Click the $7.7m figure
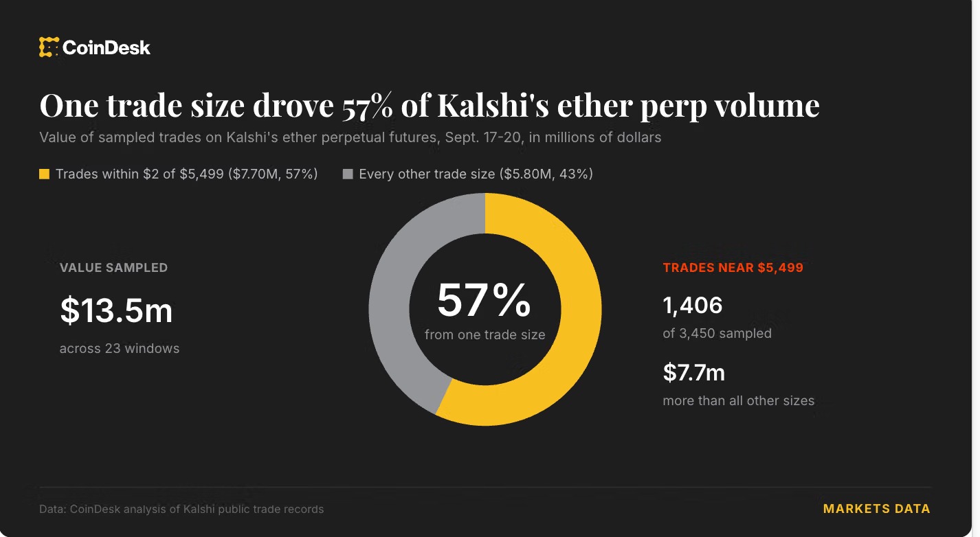 point(694,373)
